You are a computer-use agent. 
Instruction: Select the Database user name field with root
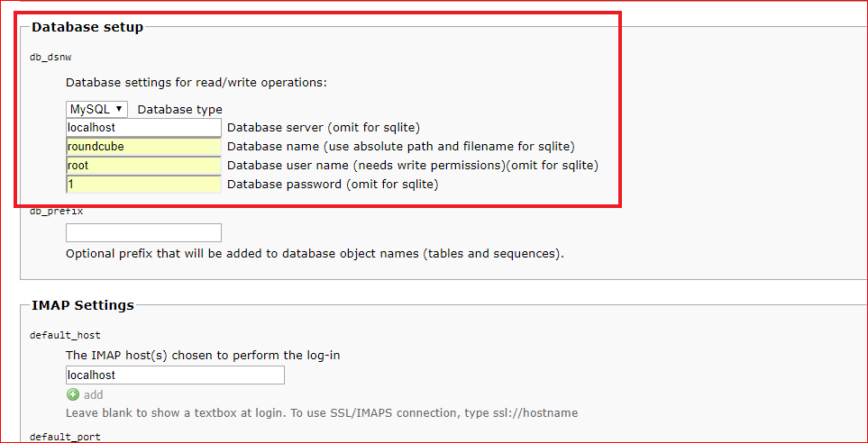pos(143,166)
